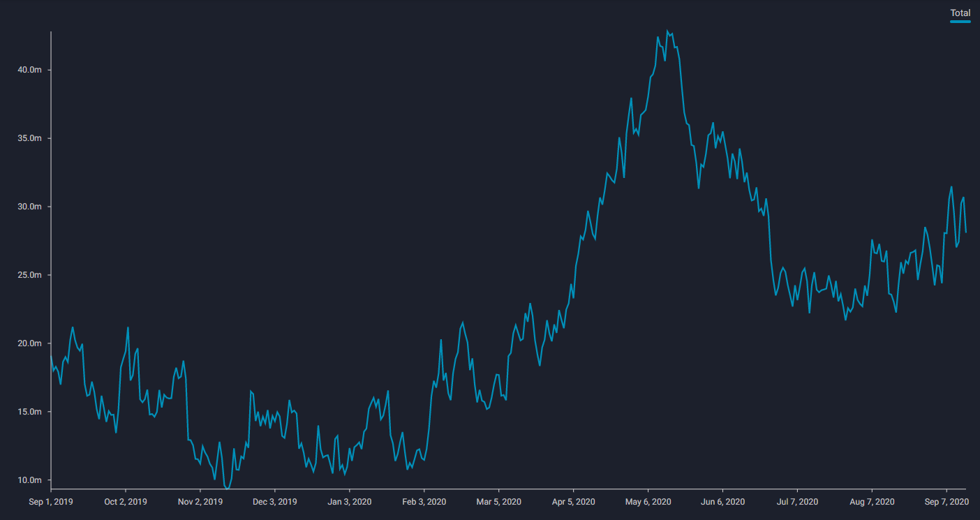Click the Jan 3, 2020 date label

(x=349, y=502)
